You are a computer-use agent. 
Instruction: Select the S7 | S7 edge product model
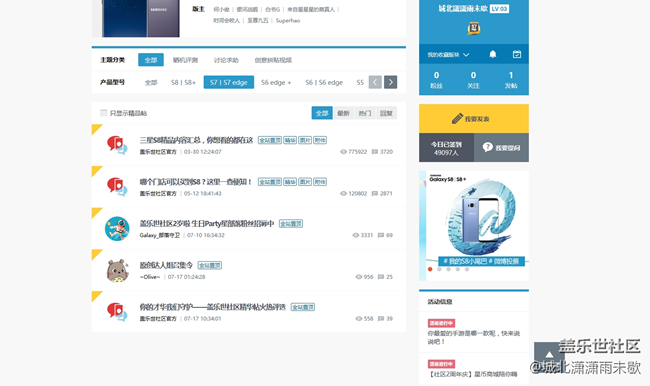[x=229, y=82]
